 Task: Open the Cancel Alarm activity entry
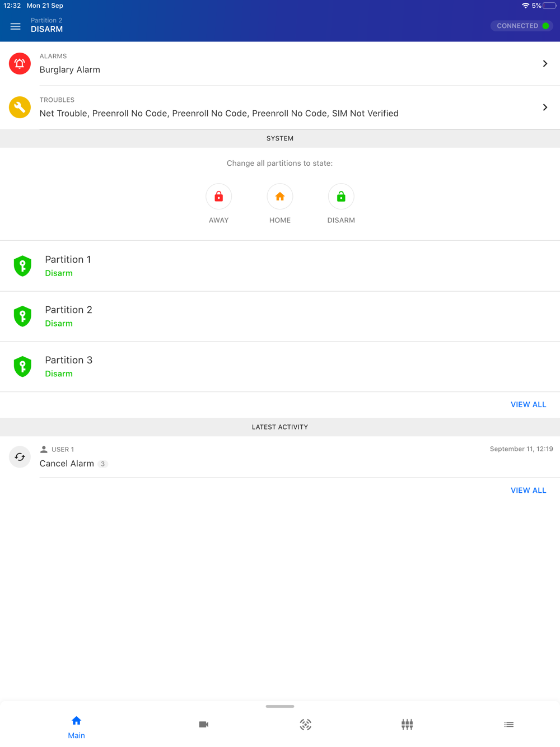click(280, 457)
